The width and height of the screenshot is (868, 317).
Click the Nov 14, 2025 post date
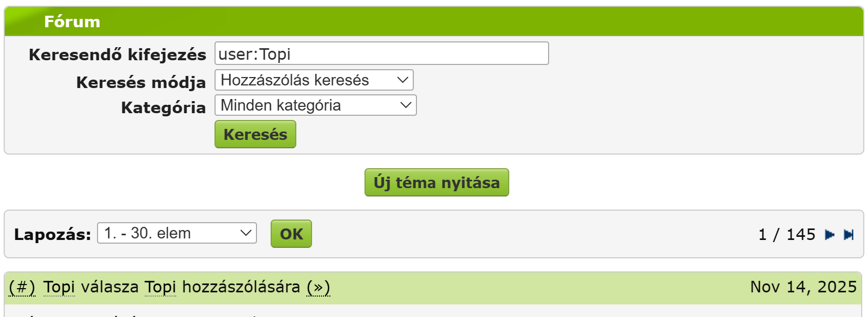click(803, 287)
